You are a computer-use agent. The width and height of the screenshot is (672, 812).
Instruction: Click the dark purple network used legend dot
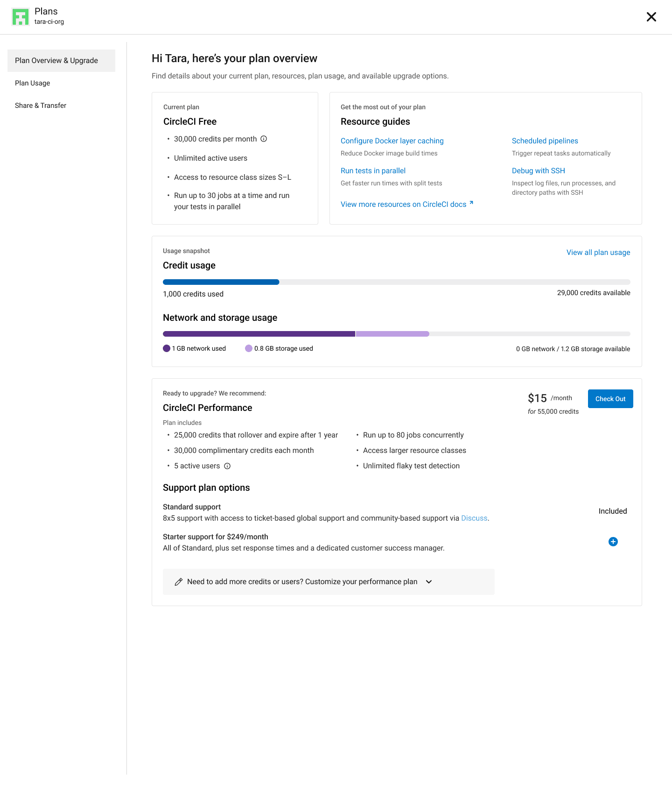coord(167,348)
